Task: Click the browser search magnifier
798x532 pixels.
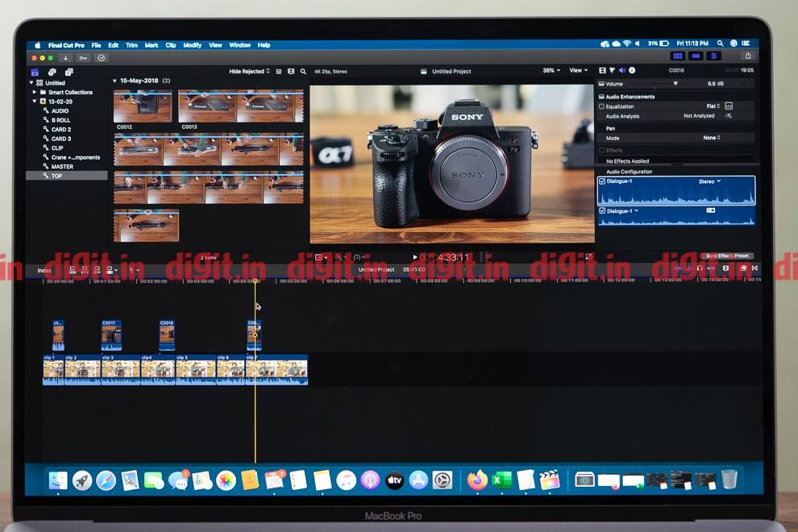Action: (x=303, y=72)
